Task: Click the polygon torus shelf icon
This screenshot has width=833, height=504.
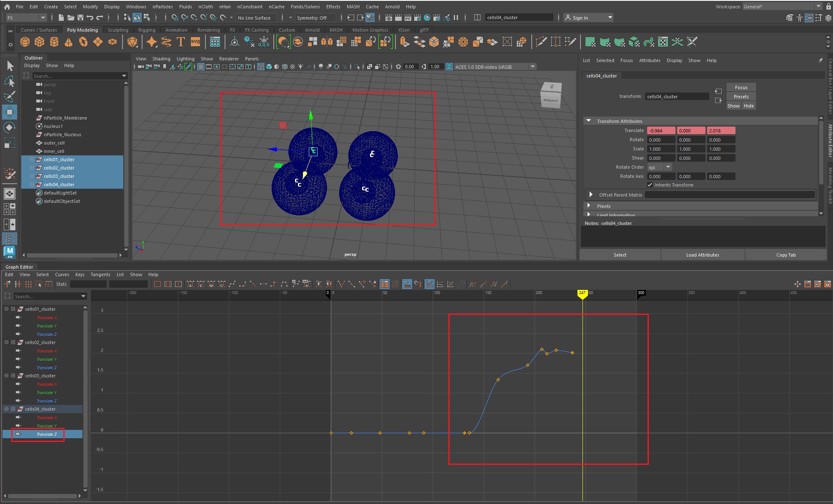Action: (x=83, y=42)
